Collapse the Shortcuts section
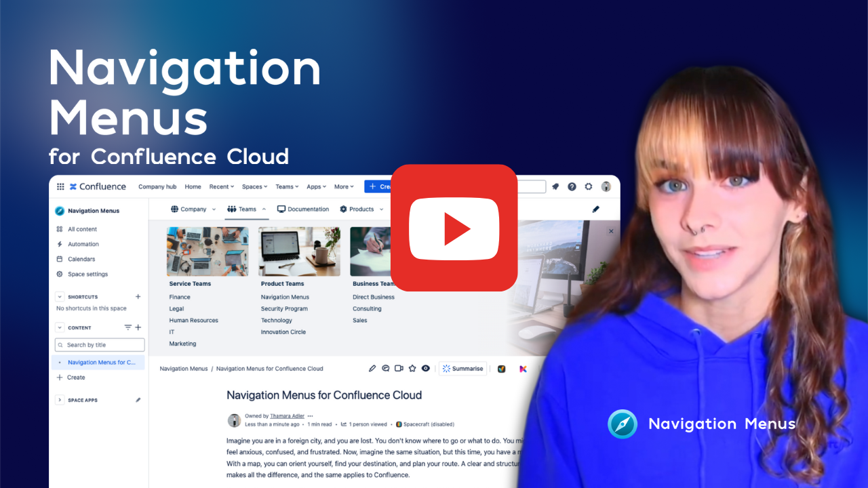Image resolution: width=868 pixels, height=488 pixels. coord(60,297)
